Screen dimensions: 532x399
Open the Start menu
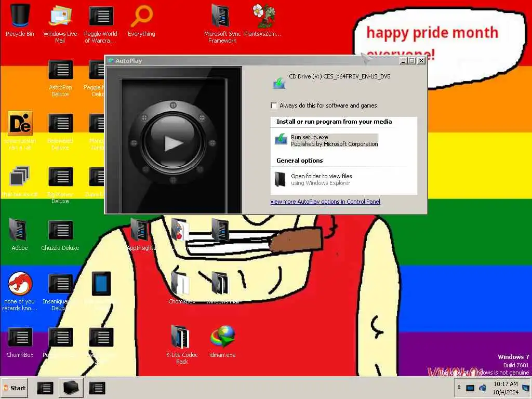click(x=15, y=388)
